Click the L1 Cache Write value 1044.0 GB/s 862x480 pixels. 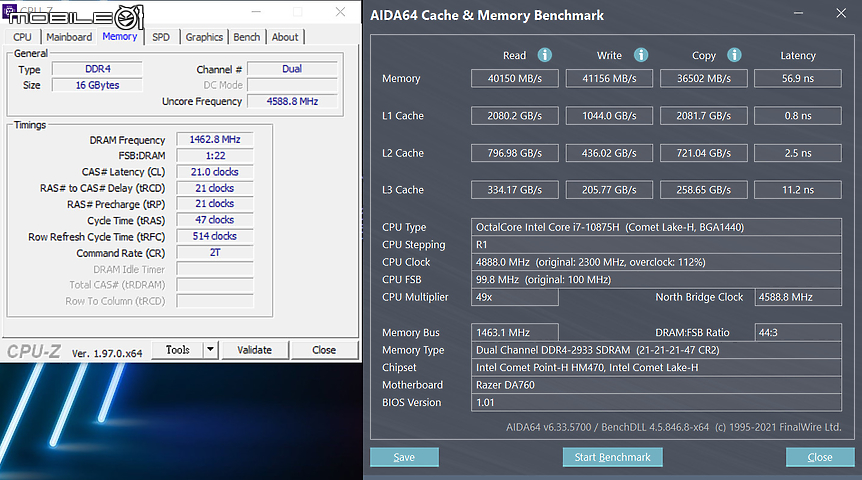[609, 115]
